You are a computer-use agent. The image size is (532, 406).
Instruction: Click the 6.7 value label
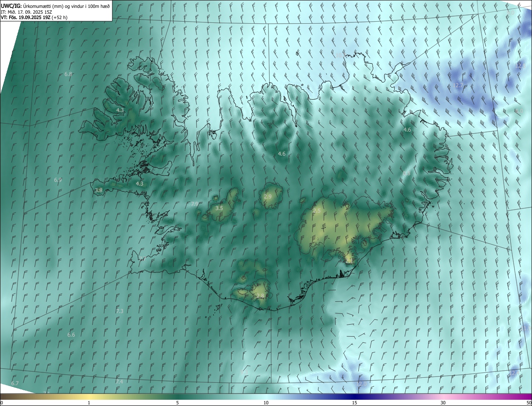(x=15, y=383)
